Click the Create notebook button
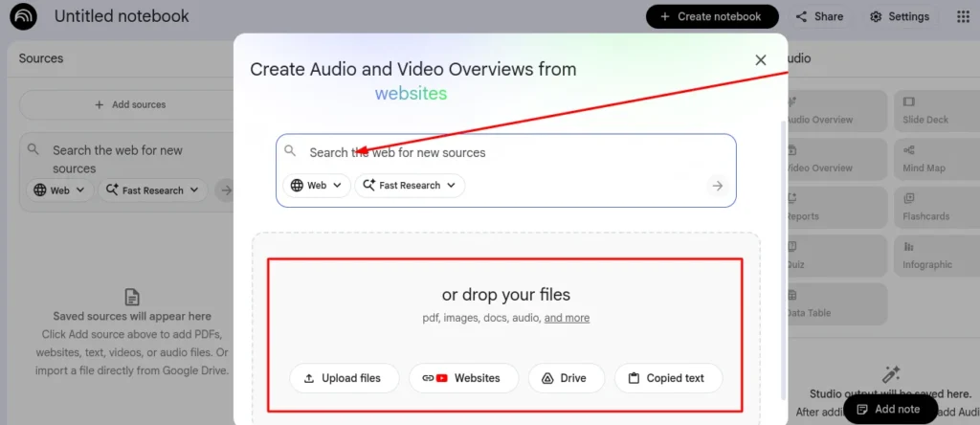Image resolution: width=980 pixels, height=425 pixels. (712, 17)
